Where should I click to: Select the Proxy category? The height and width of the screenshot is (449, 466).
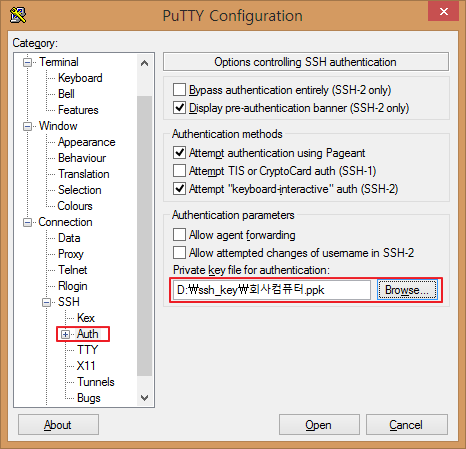click(x=71, y=254)
